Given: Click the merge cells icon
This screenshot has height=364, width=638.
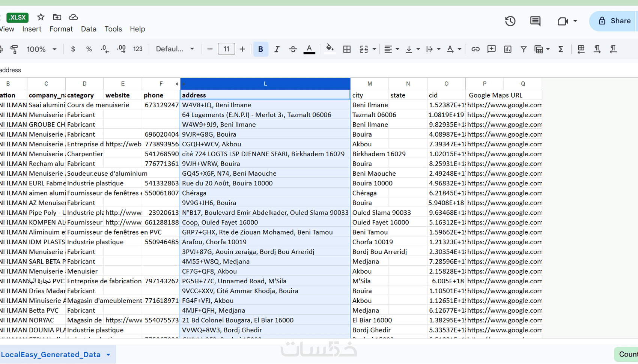Looking at the screenshot, I should pos(364,49).
